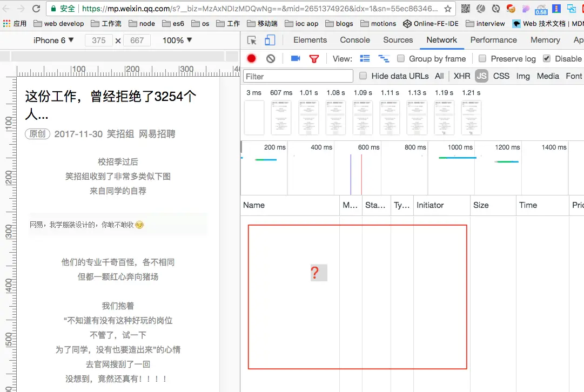Open the blogs bookmarks folder
The image size is (584, 392).
[x=339, y=23]
